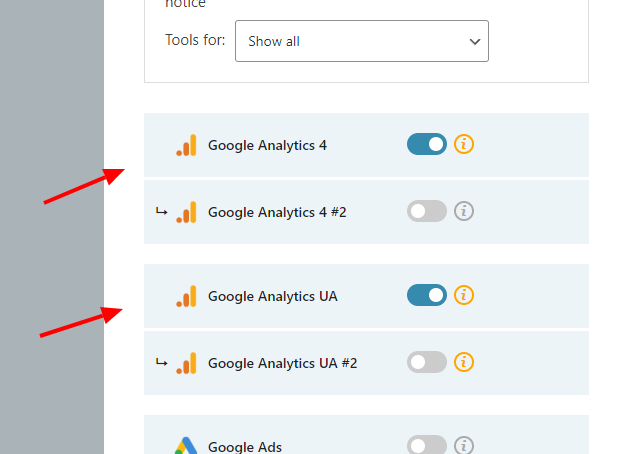The width and height of the screenshot is (627, 454).
Task: Open info icon for Google Analytics 4 #2
Action: 464,211
